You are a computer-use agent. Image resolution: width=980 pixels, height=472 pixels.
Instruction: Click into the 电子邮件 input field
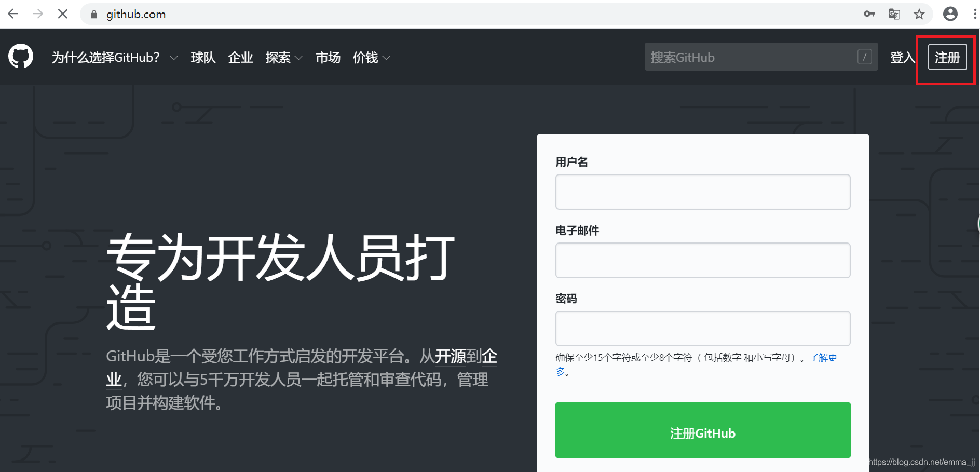click(703, 260)
